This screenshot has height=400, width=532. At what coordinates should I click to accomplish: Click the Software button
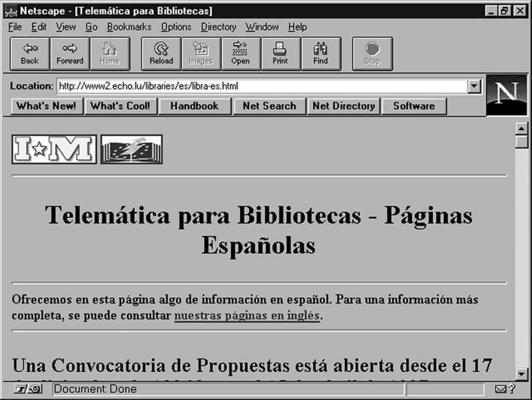tap(414, 106)
